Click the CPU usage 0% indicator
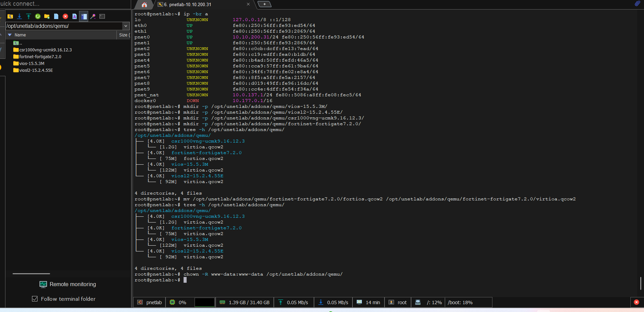Screen dimensions: 644x312 coord(178,302)
